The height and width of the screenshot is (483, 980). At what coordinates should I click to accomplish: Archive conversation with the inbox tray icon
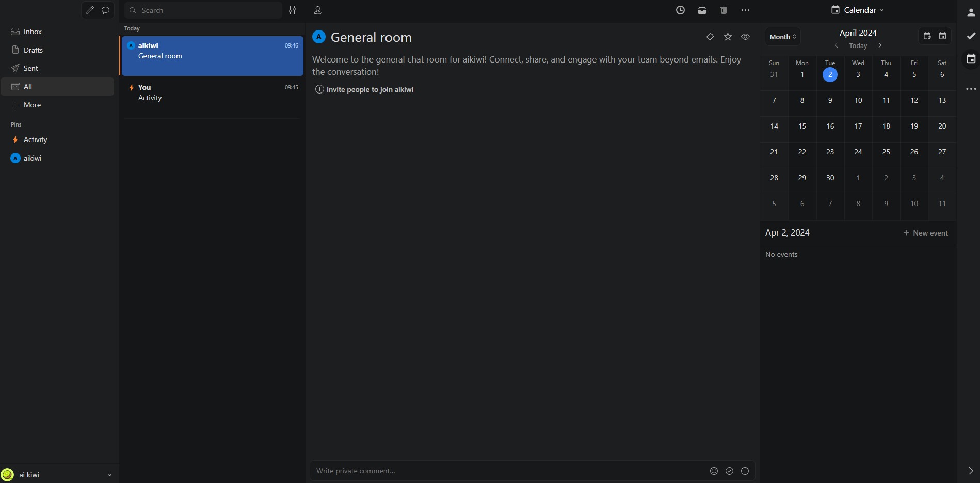click(x=702, y=10)
